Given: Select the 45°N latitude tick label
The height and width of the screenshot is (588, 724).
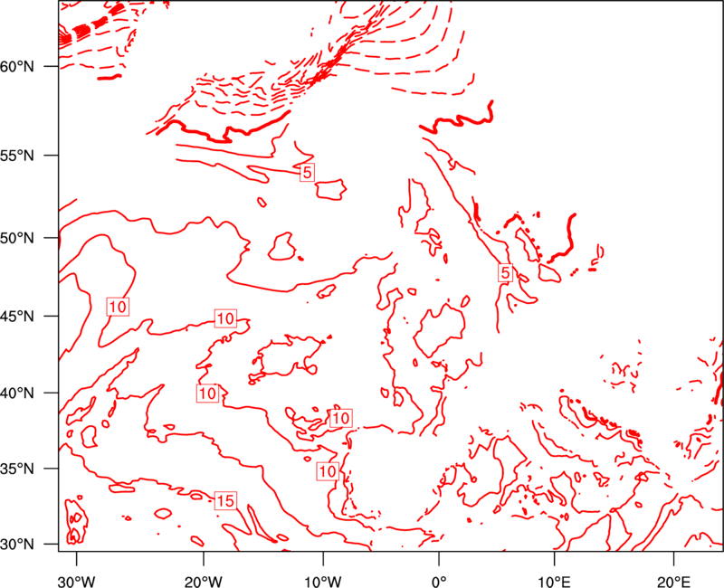Looking at the screenshot, I should (17, 317).
